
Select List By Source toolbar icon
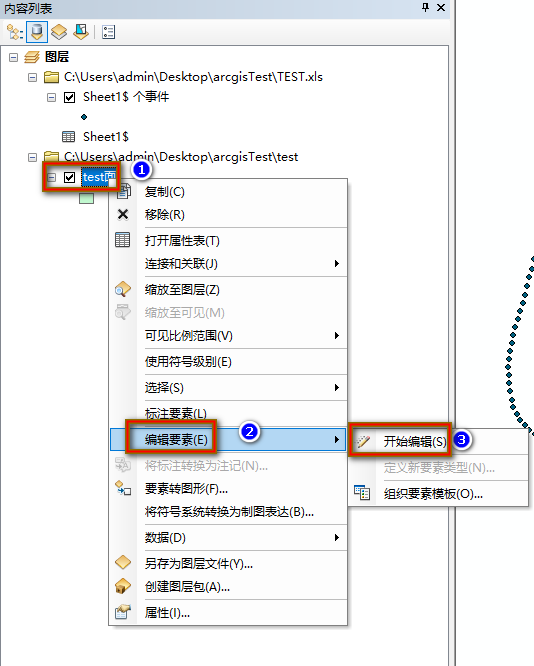tap(37, 32)
